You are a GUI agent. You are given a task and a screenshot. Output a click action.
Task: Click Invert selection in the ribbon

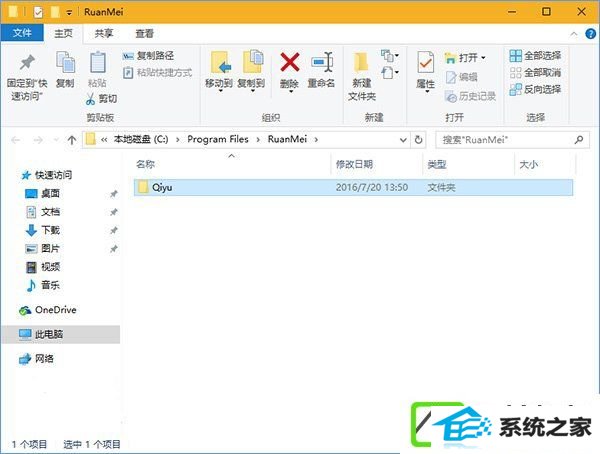click(535, 90)
